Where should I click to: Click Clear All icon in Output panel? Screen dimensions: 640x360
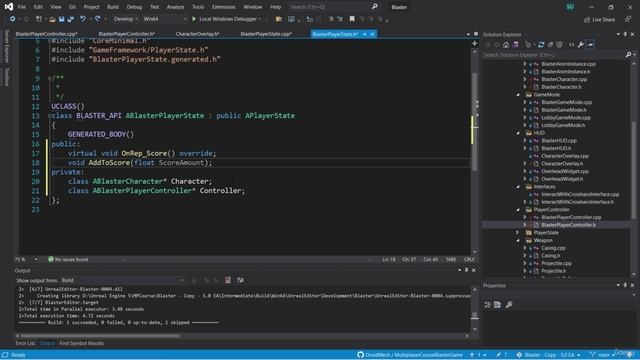228,280
